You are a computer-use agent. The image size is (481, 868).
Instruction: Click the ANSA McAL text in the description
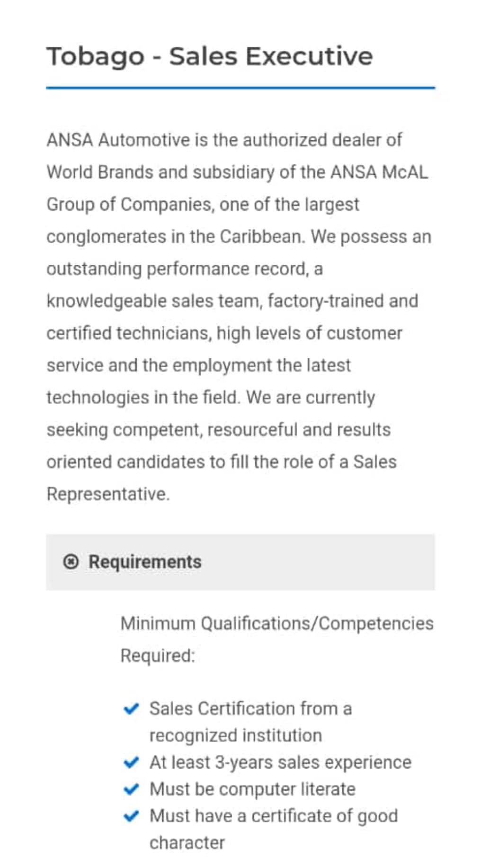379,172
